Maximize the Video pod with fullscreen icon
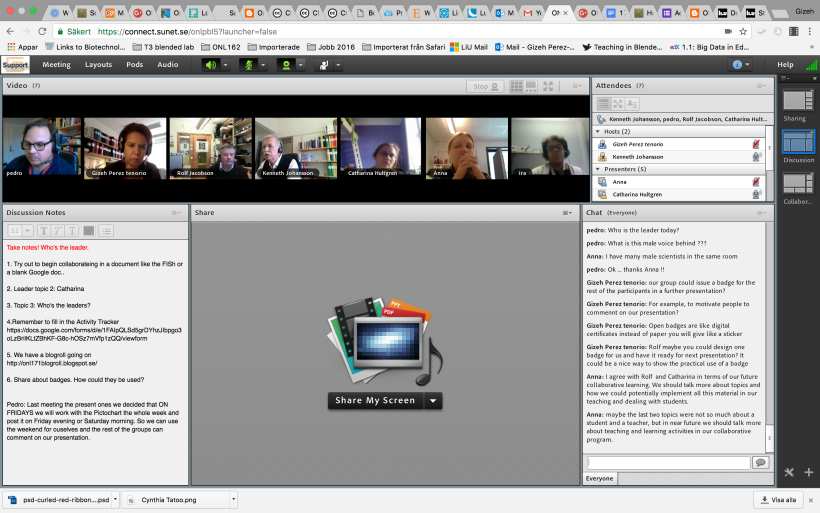This screenshot has height=513, width=820. pyautogui.click(x=548, y=86)
